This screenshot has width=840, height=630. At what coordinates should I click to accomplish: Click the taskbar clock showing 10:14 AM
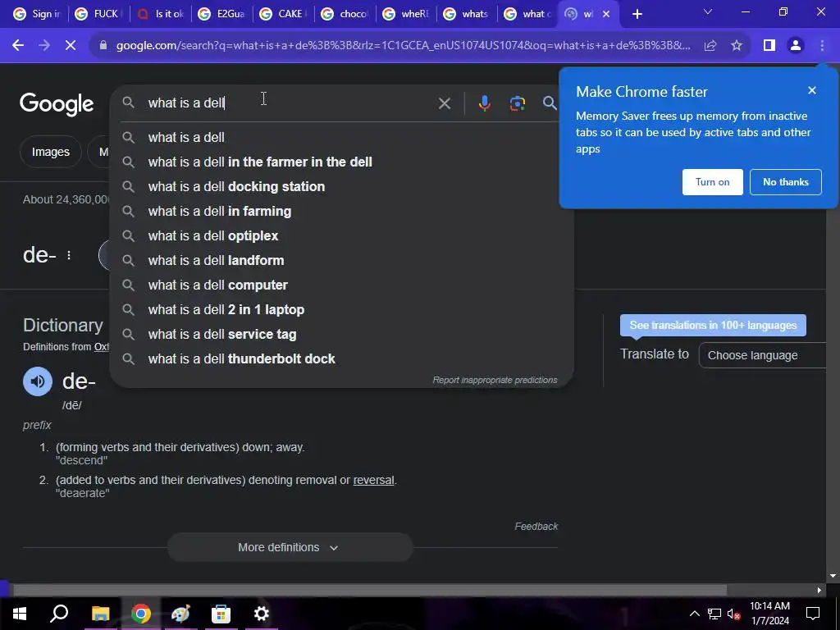click(769, 614)
